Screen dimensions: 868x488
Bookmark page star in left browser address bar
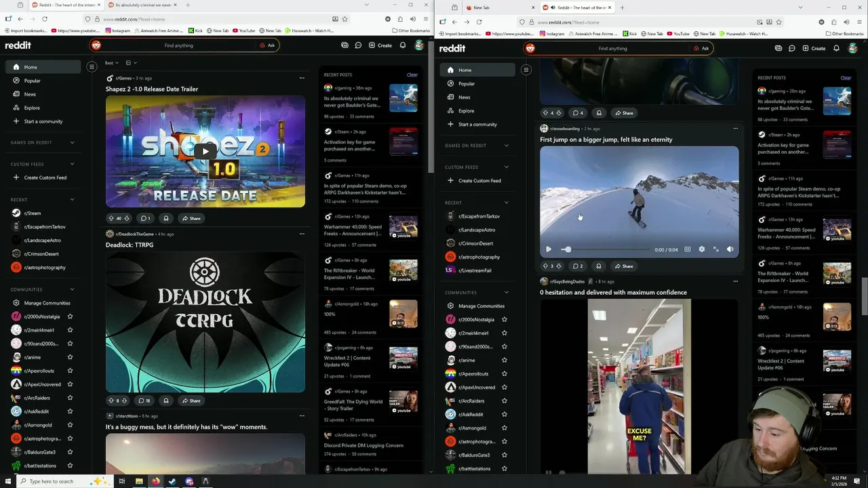(344, 19)
